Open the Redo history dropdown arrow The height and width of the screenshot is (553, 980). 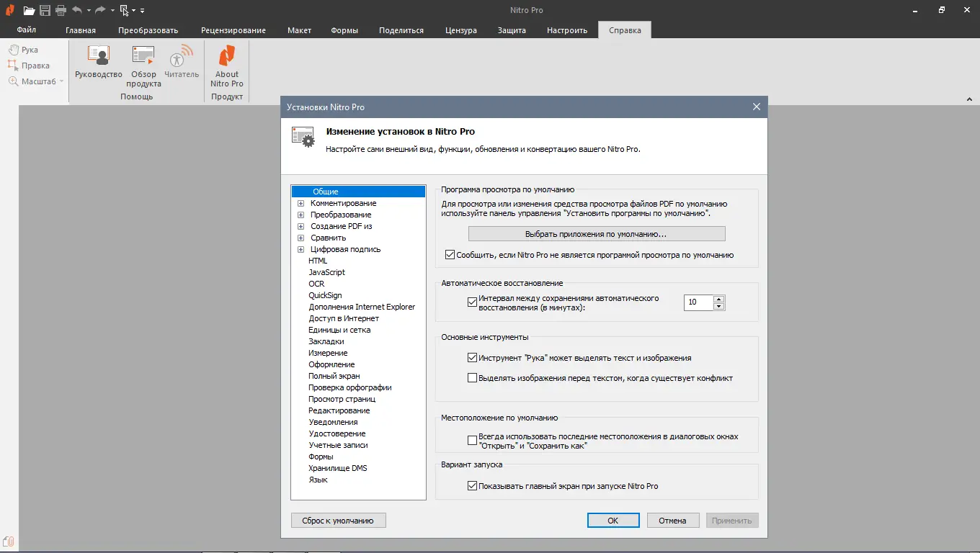[x=112, y=11]
